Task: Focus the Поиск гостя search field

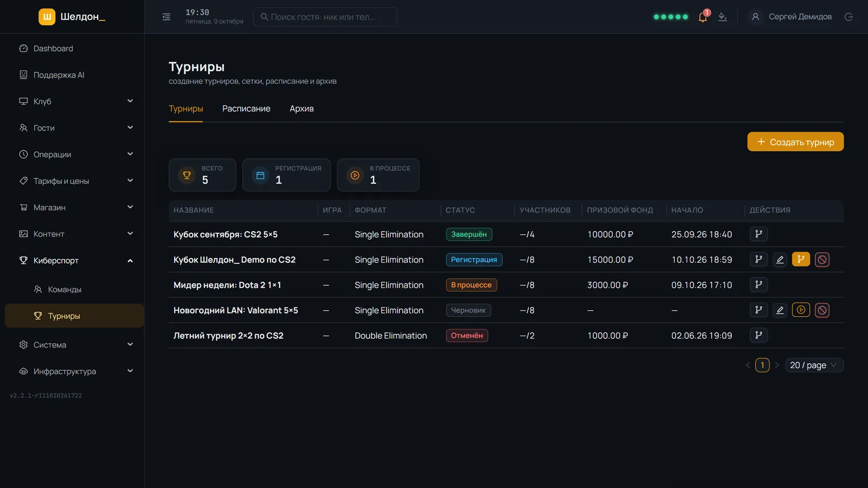Action: (x=325, y=17)
